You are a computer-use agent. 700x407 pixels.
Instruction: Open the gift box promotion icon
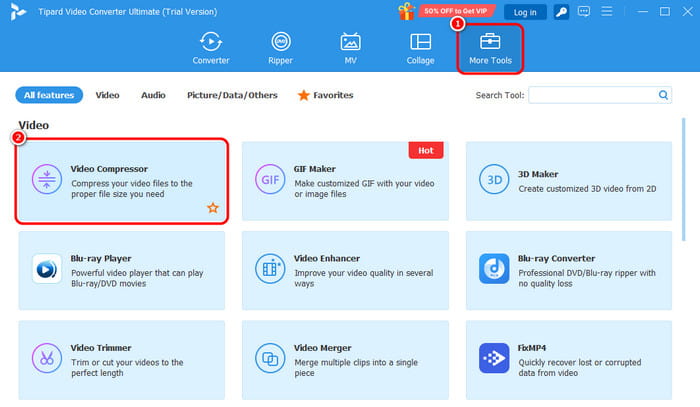pos(406,12)
